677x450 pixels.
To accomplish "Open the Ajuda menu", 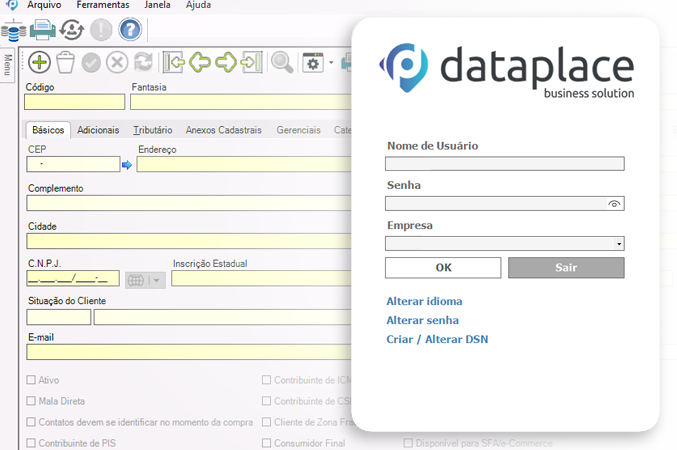I will tap(198, 5).
